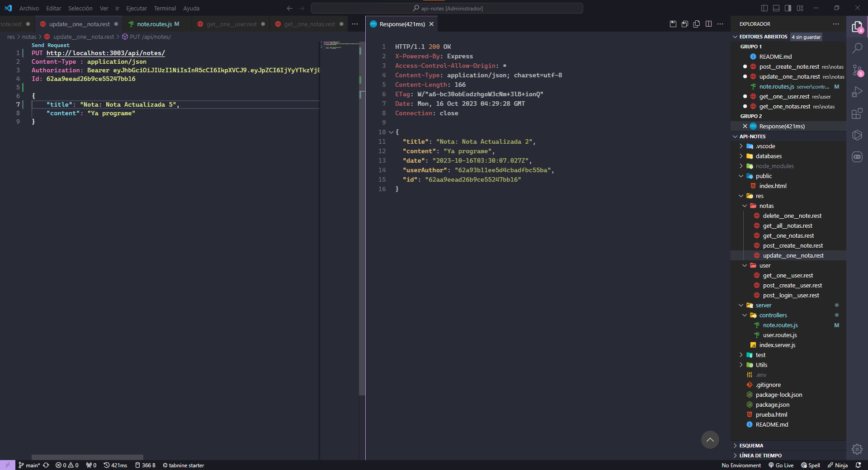Open notifications bell in status bar
868x470 pixels.
click(858, 465)
